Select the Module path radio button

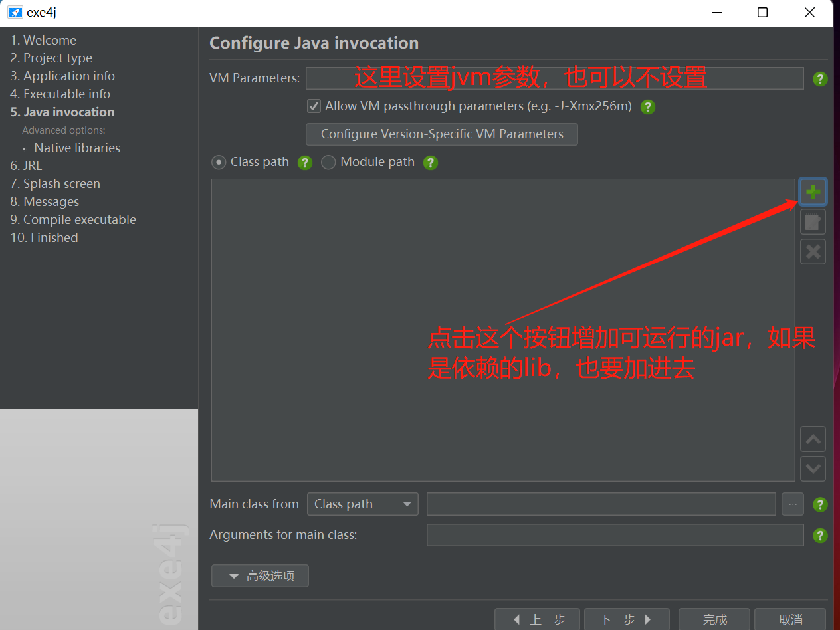tap(328, 162)
